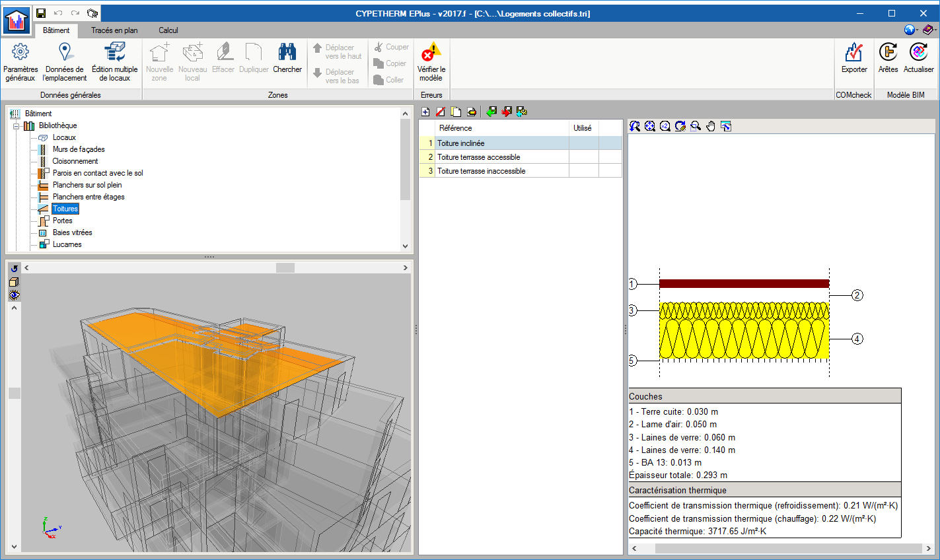Click the globe language icon at top right
The image size is (940, 560).
pos(910,30)
